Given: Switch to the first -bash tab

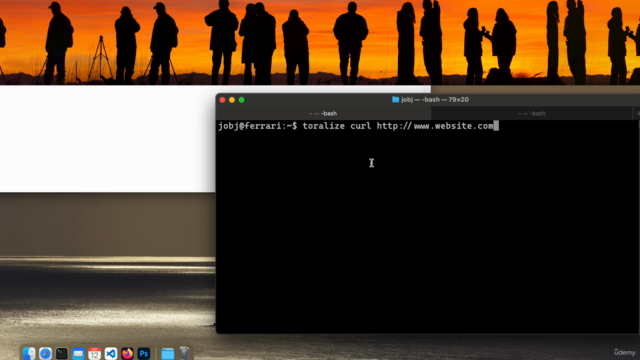Looking at the screenshot, I should click(x=323, y=113).
